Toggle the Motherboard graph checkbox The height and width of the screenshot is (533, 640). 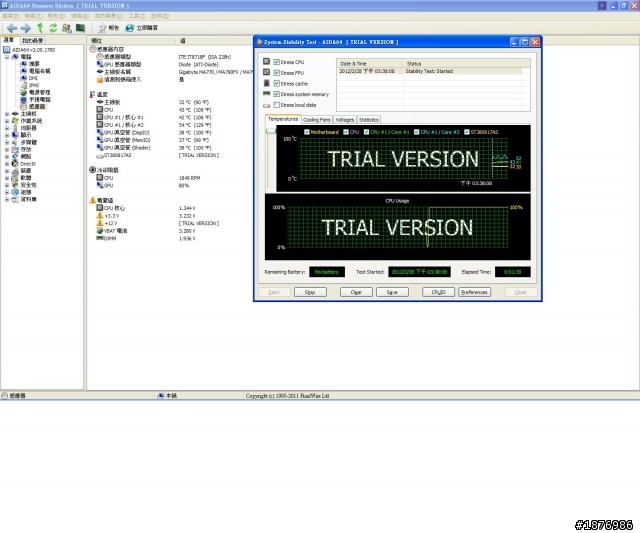click(307, 132)
